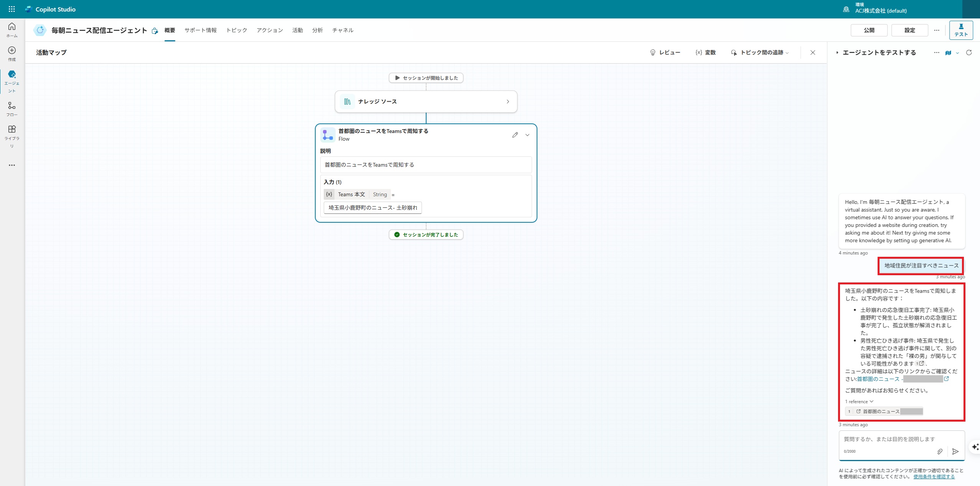This screenshot has height=486, width=980.
Task: Go to ホーム in the sidebar
Action: coord(12,30)
